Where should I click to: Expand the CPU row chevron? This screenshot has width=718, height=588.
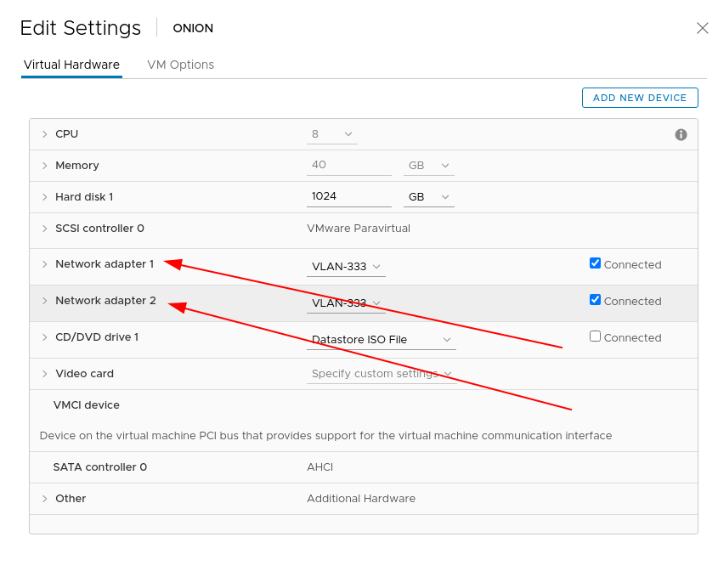coord(44,134)
